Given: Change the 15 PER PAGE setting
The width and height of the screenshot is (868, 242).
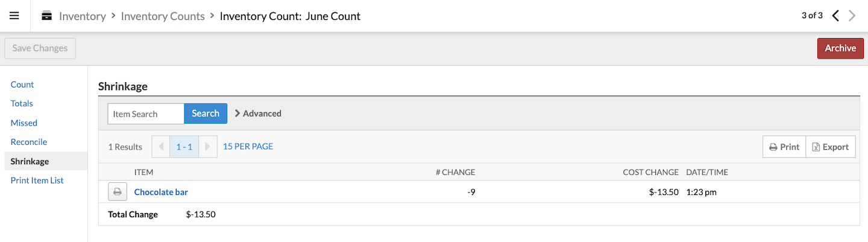Looking at the screenshot, I should click(248, 147).
